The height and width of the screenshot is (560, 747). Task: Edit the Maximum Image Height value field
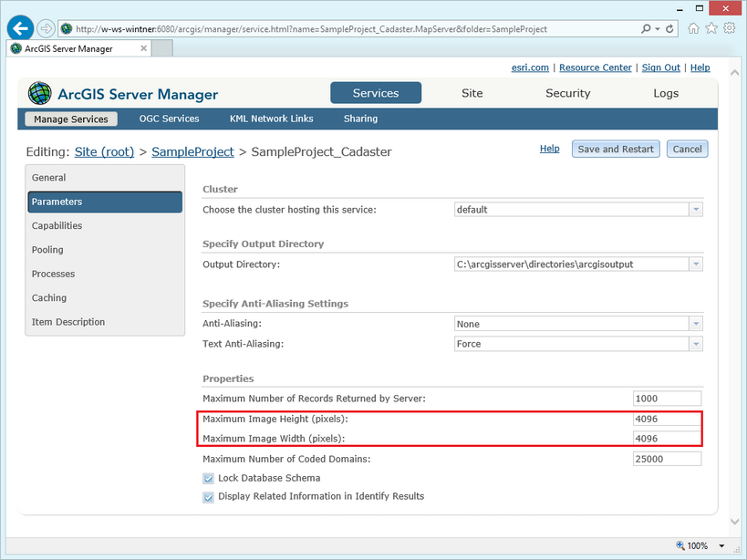coord(667,419)
